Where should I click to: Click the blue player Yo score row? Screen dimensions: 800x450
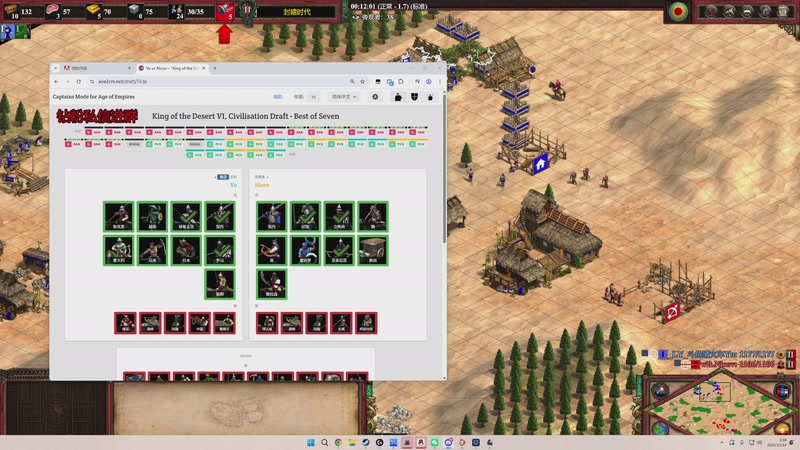[717, 354]
